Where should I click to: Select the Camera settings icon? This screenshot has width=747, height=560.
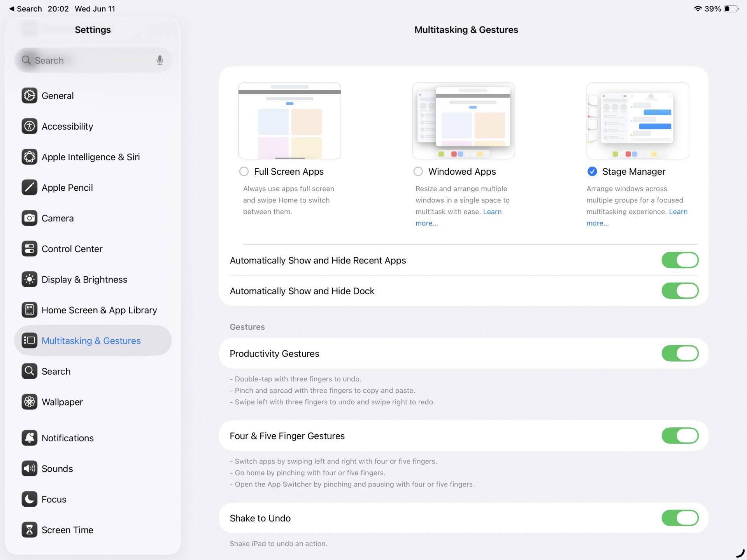pos(29,218)
